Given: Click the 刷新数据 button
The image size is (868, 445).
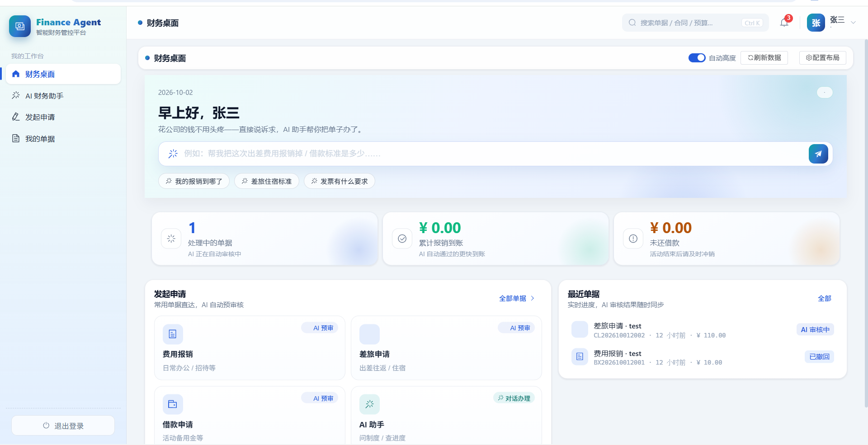Looking at the screenshot, I should [764, 58].
